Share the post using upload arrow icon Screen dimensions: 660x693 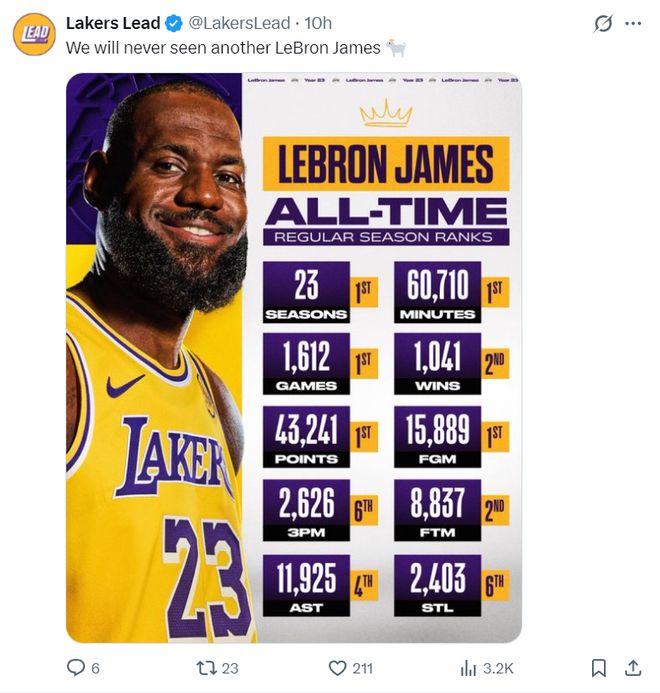click(x=633, y=667)
